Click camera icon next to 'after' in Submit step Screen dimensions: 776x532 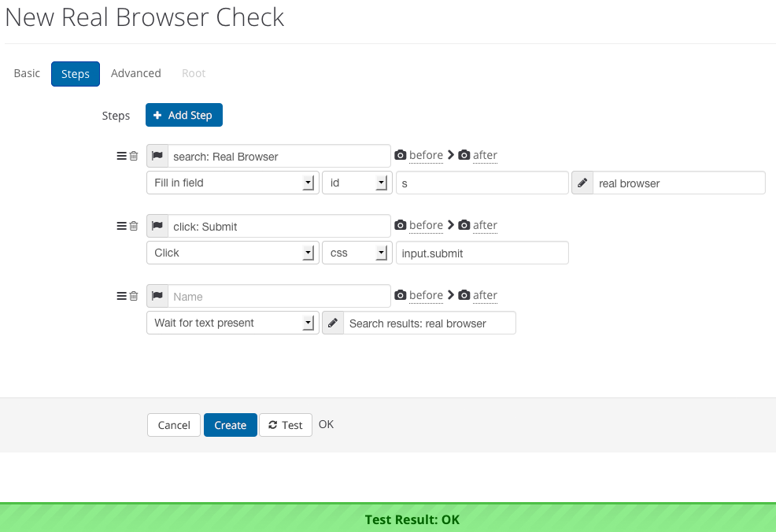coord(464,225)
